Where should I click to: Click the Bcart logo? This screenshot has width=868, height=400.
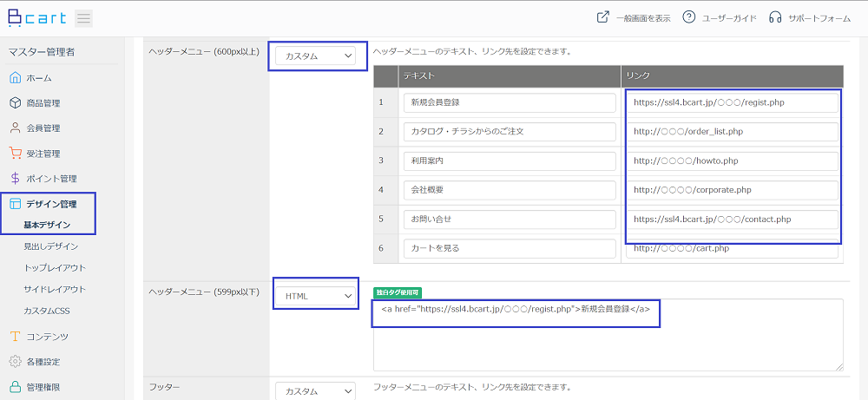pyautogui.click(x=37, y=17)
